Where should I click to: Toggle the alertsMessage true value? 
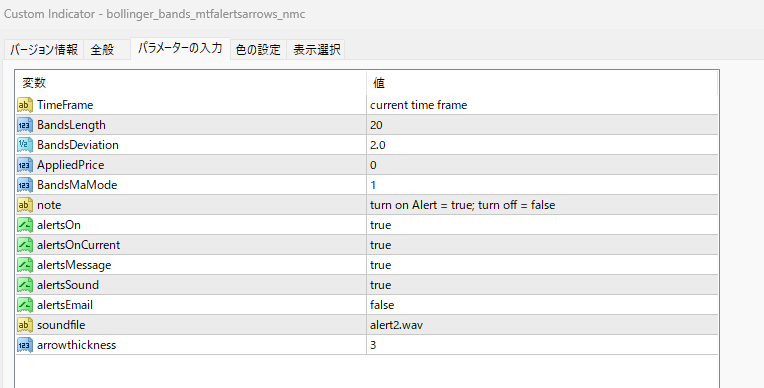click(542, 265)
